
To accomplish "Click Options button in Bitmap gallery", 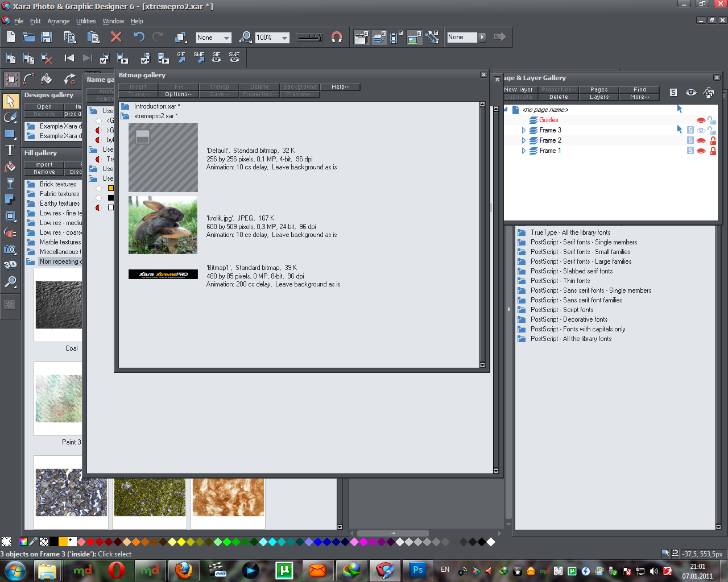I will pos(179,94).
